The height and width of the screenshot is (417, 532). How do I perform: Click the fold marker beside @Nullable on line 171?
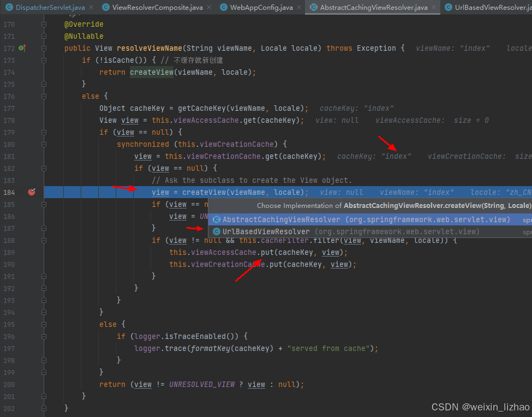(x=44, y=36)
